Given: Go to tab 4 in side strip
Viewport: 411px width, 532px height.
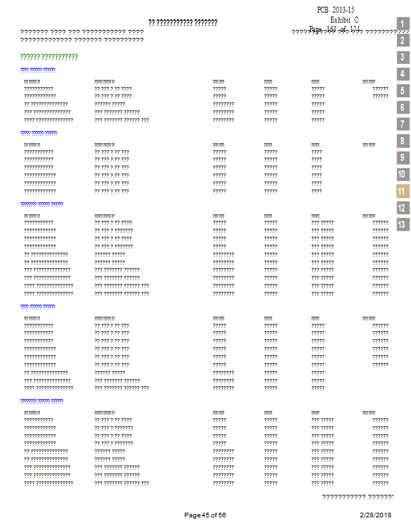Looking at the screenshot, I should pyautogui.click(x=402, y=74).
